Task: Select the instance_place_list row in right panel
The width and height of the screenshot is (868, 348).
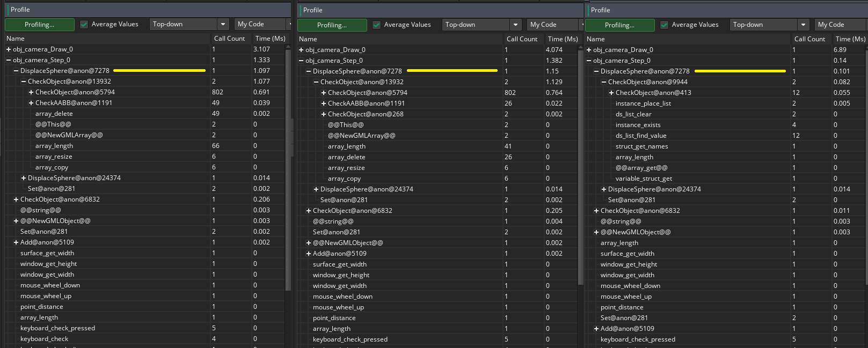Action: pos(643,103)
